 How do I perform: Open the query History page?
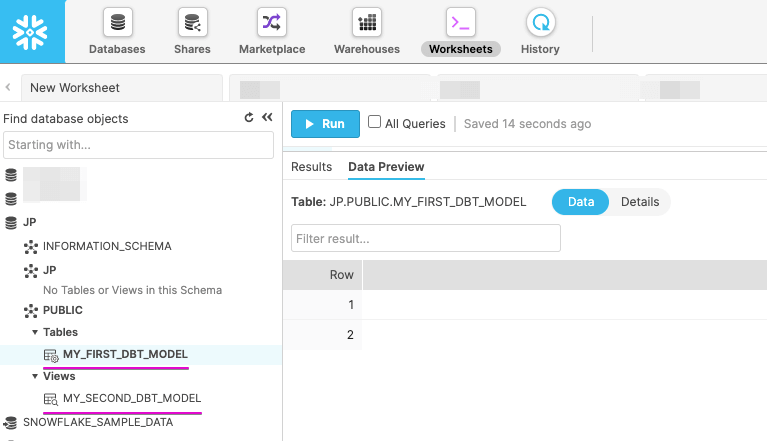[x=540, y=32]
